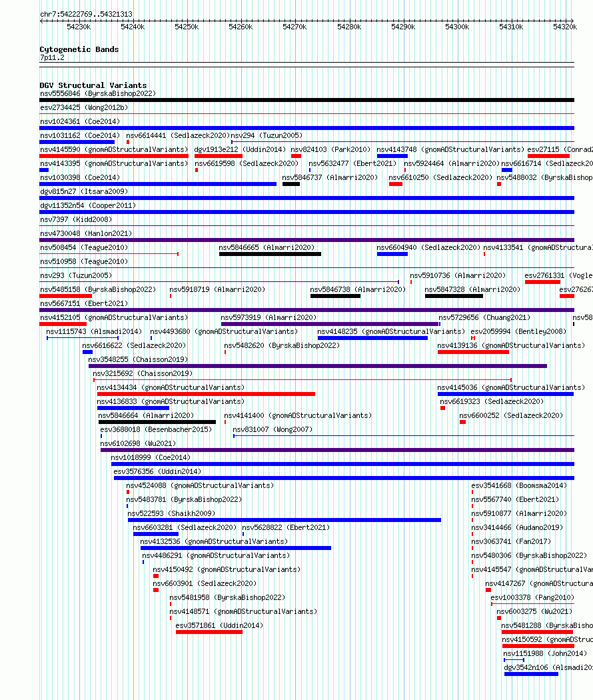This screenshot has height=700, width=593.
Task: Select dgv815n27 (Itsara2009) label
Action: tap(84, 191)
